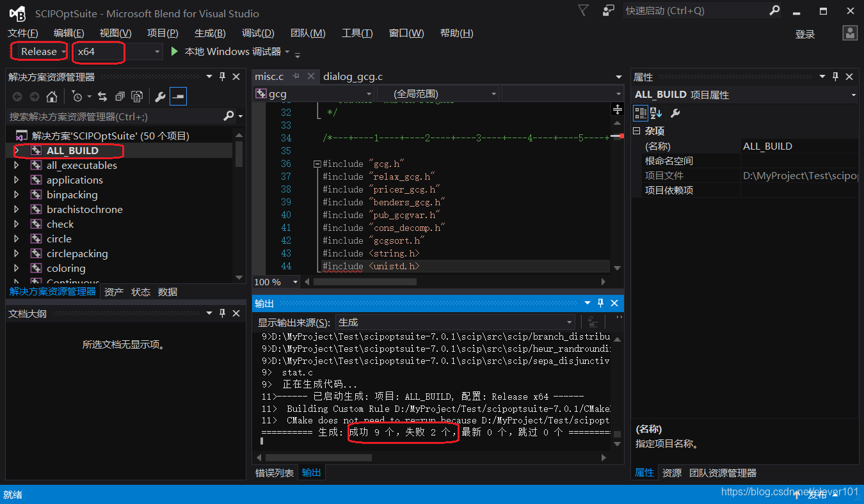Open the 调试(D) menu

[x=257, y=33]
